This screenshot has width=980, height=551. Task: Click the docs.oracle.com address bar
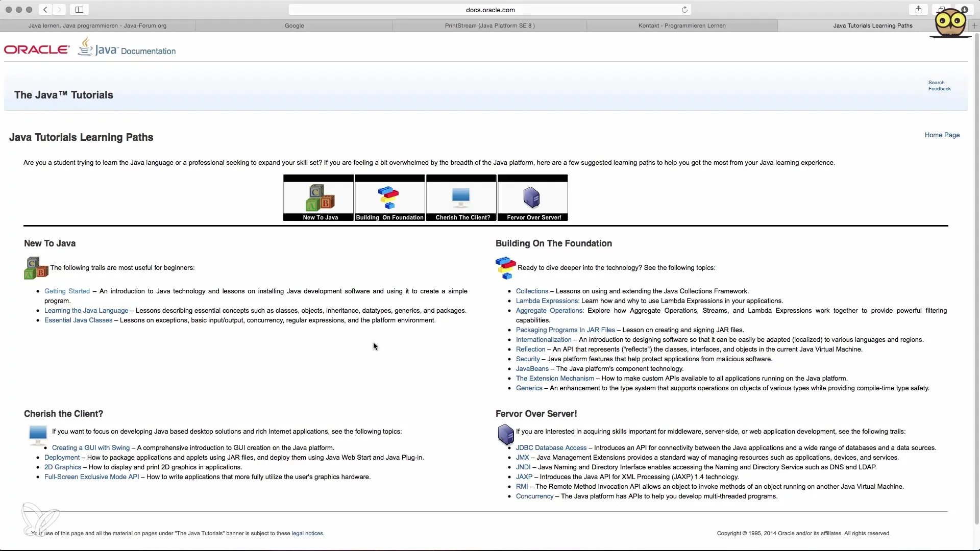[x=490, y=10]
